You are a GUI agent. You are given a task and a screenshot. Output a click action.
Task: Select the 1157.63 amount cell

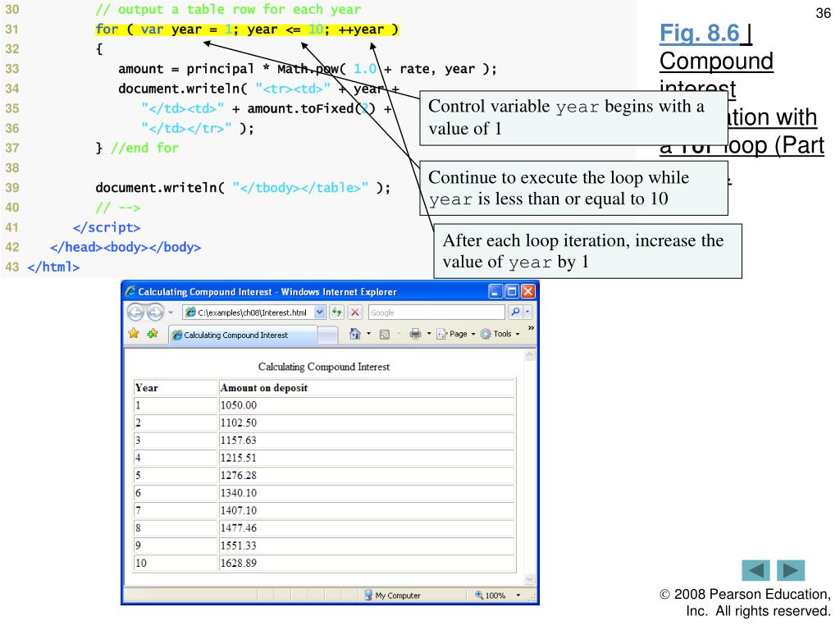pos(367,441)
